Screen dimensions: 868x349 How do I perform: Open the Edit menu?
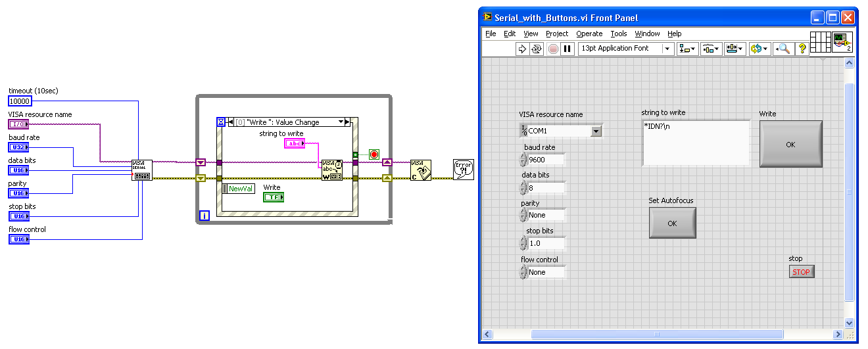tap(510, 34)
